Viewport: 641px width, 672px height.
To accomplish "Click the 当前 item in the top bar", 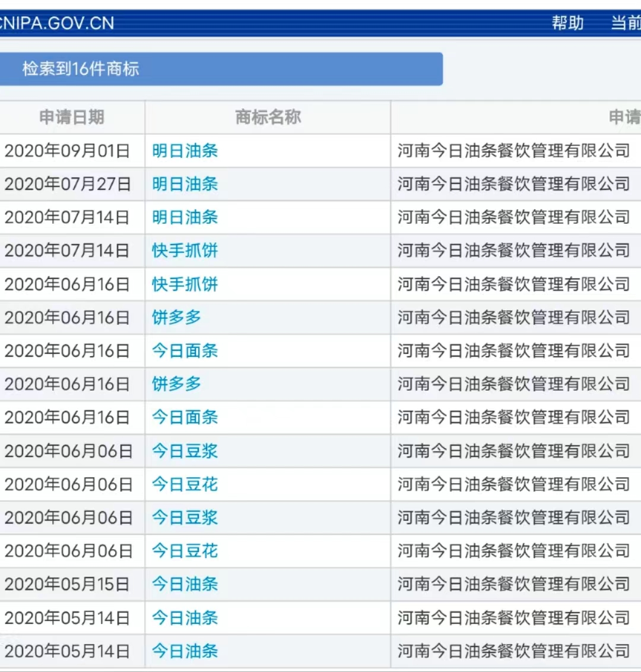I will point(626,23).
